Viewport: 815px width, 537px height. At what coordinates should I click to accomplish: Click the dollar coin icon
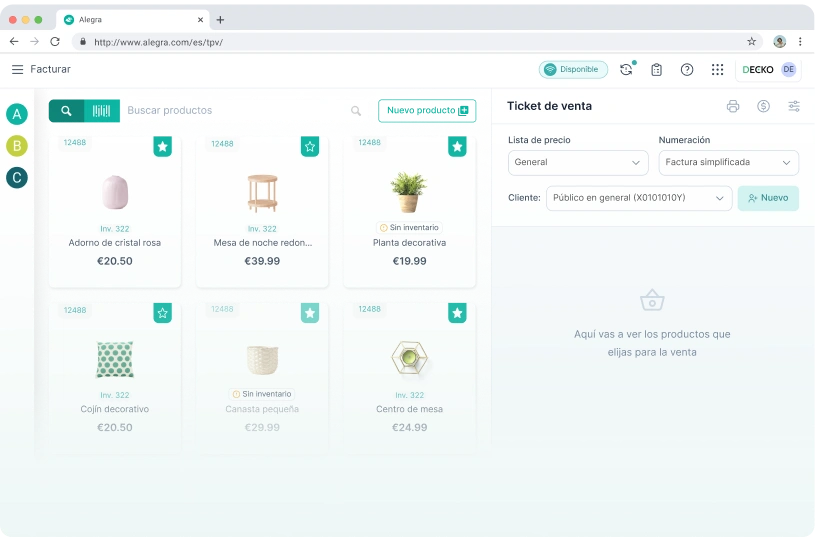(x=763, y=106)
